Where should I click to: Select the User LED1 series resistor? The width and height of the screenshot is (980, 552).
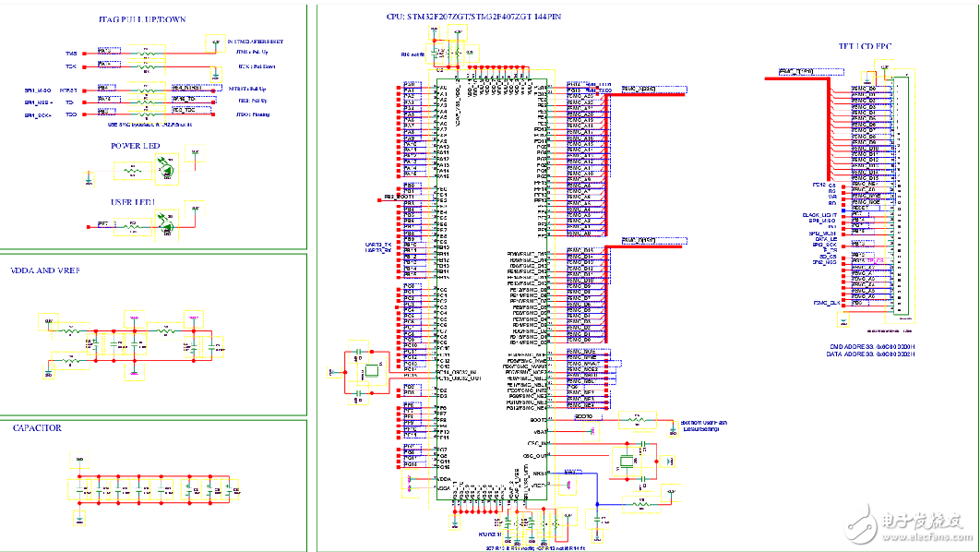[x=133, y=224]
